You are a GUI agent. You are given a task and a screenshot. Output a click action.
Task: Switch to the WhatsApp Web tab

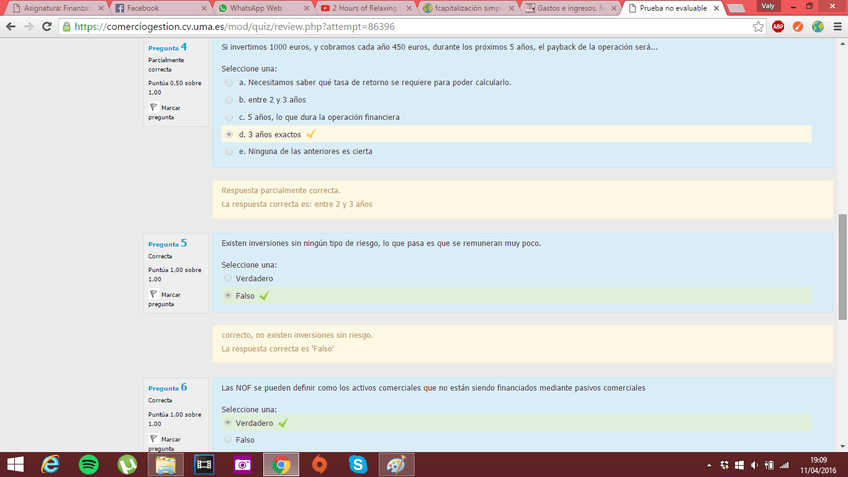point(255,8)
